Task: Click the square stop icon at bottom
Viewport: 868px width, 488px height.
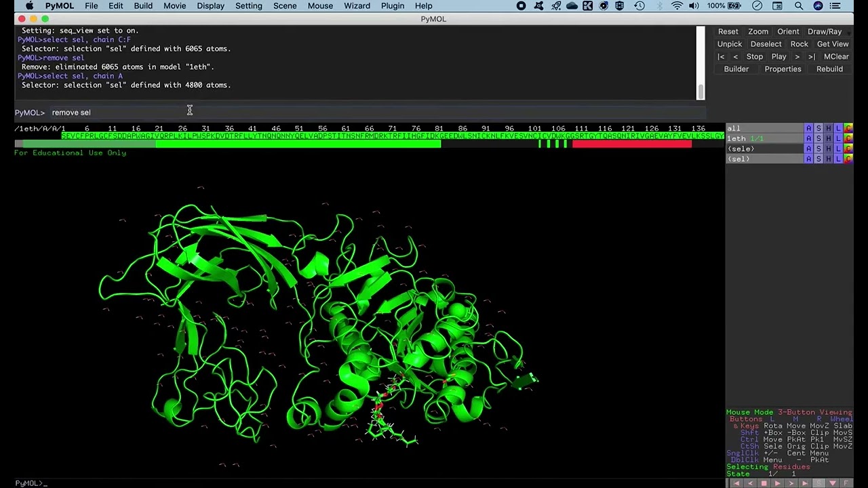Action: [x=764, y=483]
